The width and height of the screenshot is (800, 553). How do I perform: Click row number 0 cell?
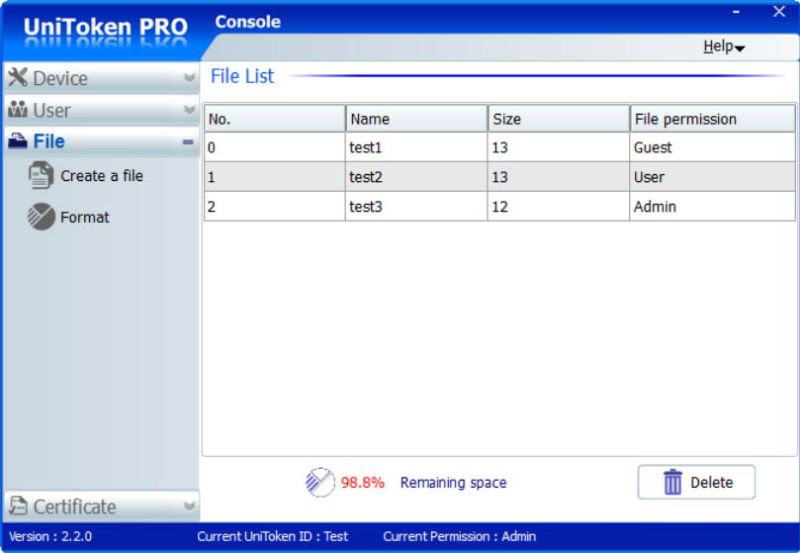point(274,147)
